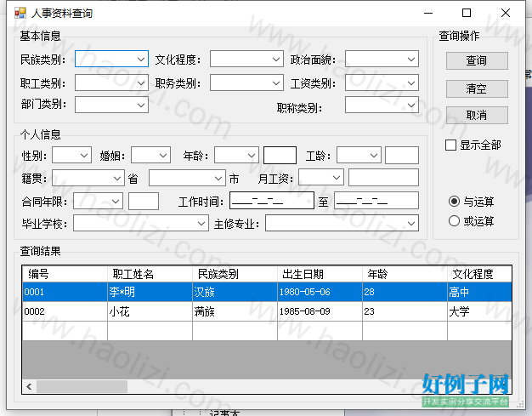Click the 合同年限 value text box
This screenshot has width=532, height=416.
click(x=144, y=201)
